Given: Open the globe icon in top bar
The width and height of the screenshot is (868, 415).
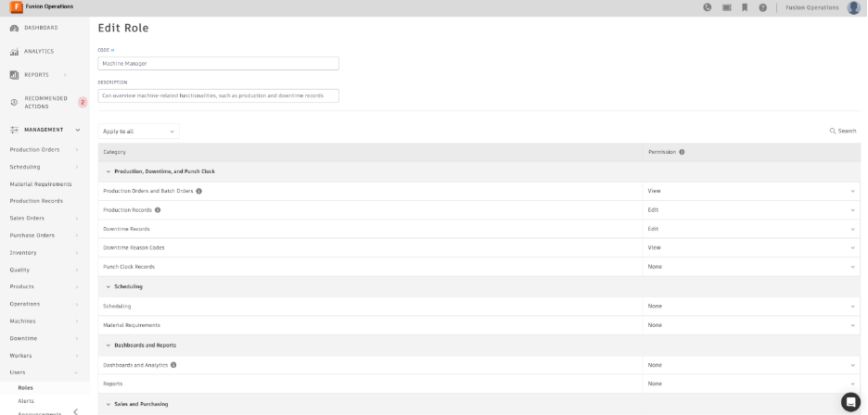Looking at the screenshot, I should point(707,7).
